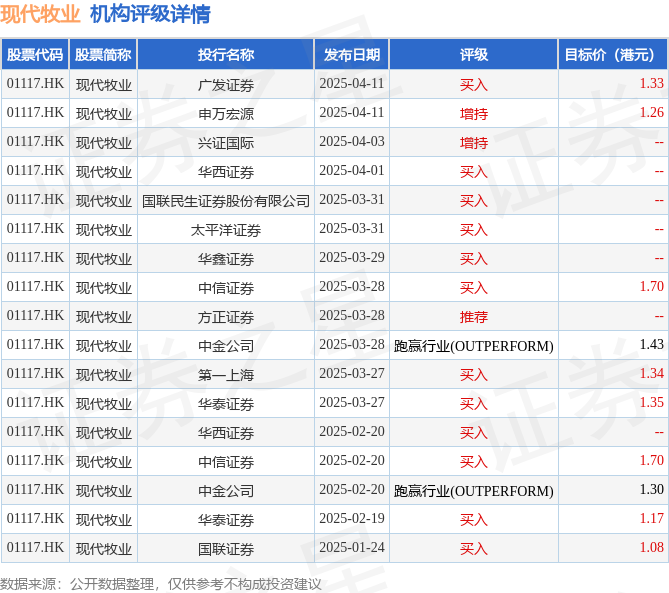Screen dimensions: 669x593
Task: Click 01117.HK code in 广发证券 row
Action: click(x=35, y=83)
